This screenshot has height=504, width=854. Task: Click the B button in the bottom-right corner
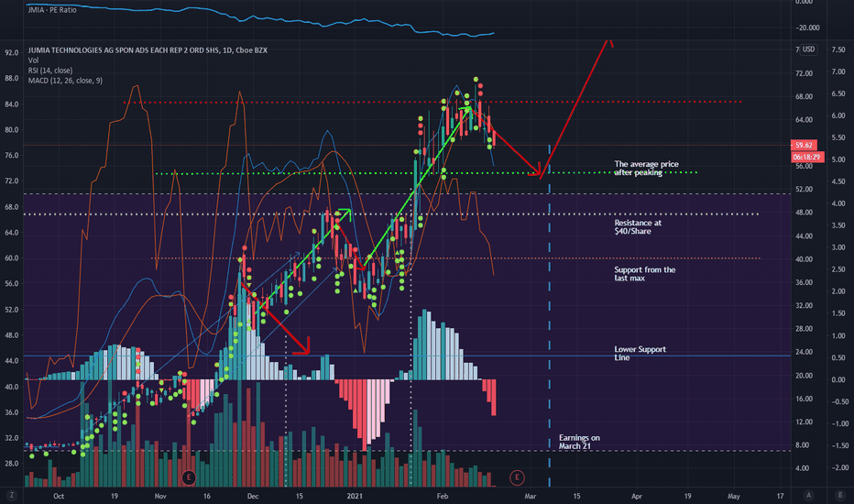(x=840, y=495)
